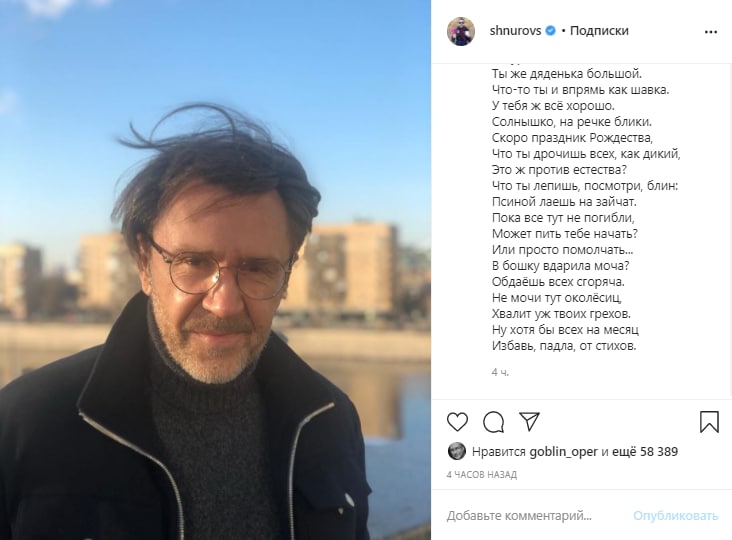This screenshot has height=540, width=732.
Task: Open the goblin_oper liker avatar
Action: 456,451
